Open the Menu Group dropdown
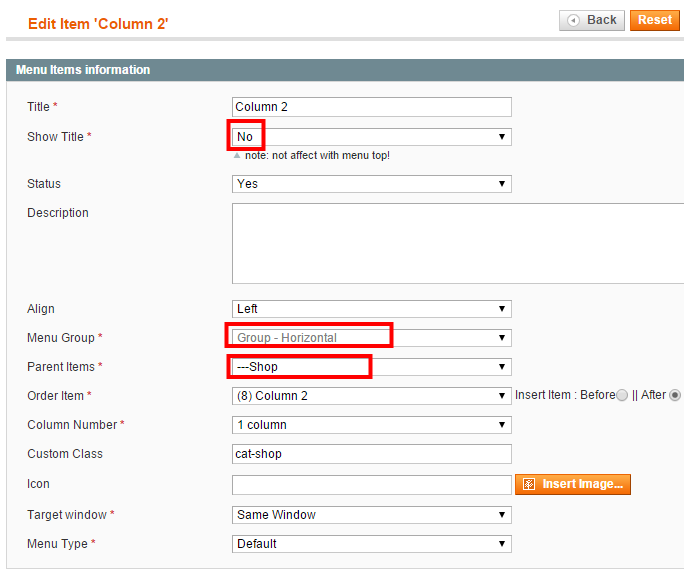Screen dimensions: 684x578 pos(372,338)
